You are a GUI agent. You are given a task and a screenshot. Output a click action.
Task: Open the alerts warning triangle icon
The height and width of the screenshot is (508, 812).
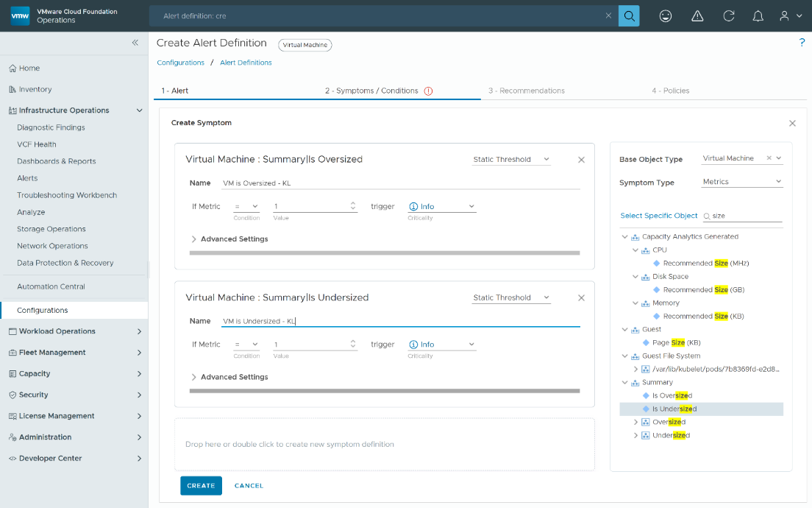pyautogui.click(x=697, y=16)
